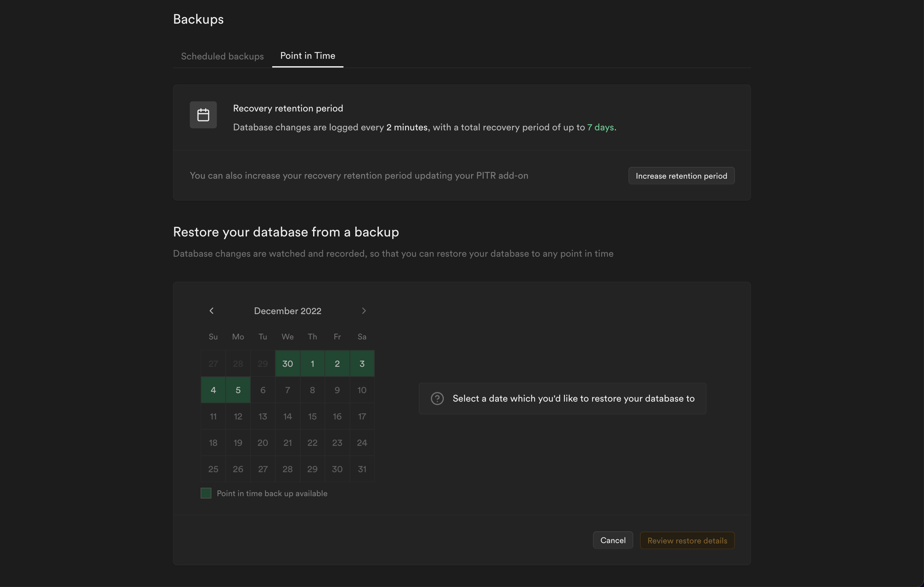
Task: Switch to the Scheduled backups tab
Action: pyautogui.click(x=222, y=56)
